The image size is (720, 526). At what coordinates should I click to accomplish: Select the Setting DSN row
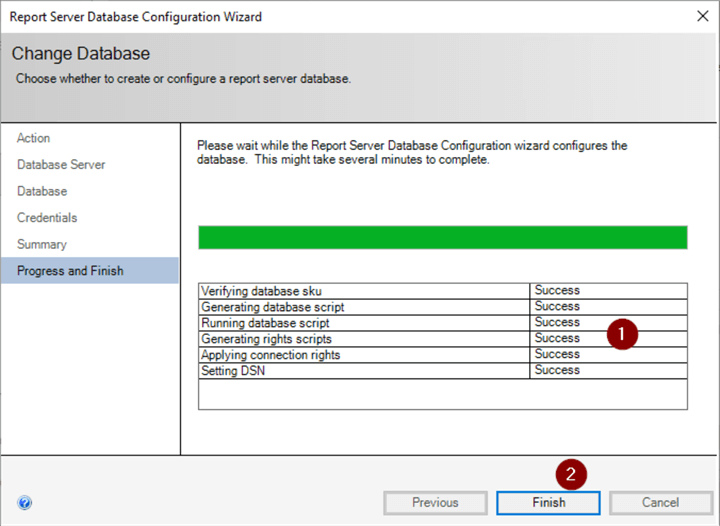click(363, 371)
